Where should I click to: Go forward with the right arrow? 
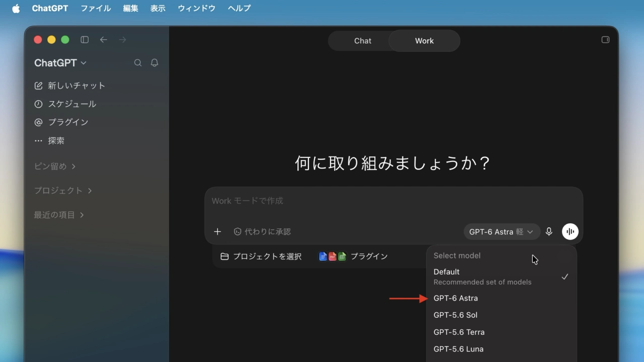tap(122, 40)
